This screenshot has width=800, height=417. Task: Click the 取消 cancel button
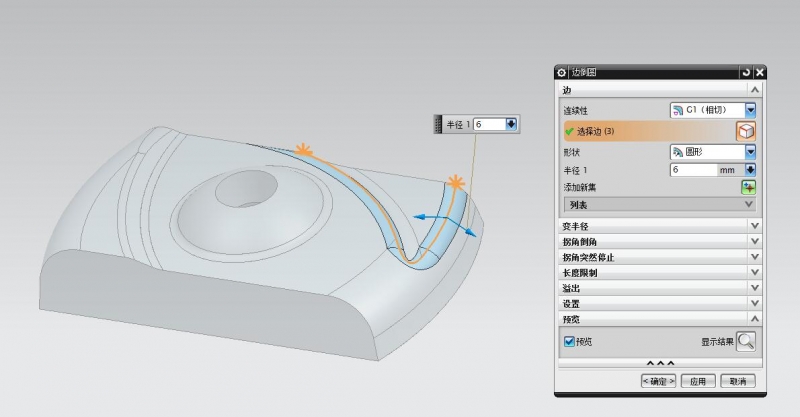click(x=739, y=381)
